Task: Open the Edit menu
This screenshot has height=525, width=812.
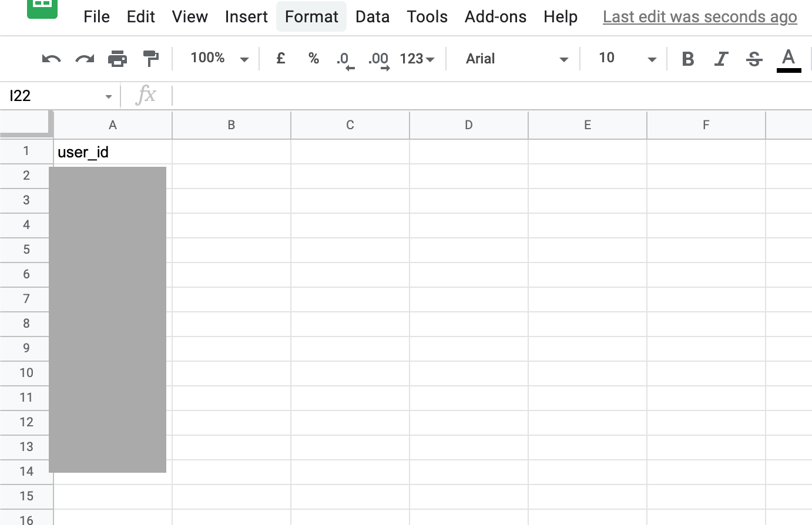Action: tap(141, 16)
